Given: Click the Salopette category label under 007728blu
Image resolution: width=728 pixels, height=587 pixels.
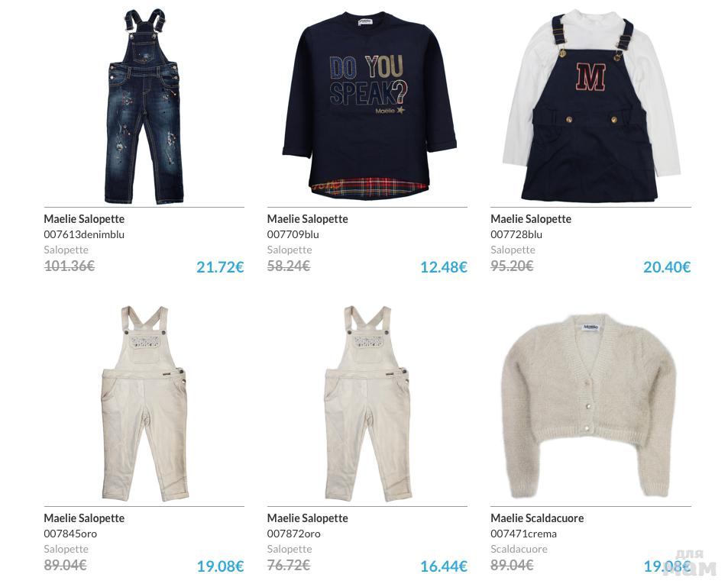Looking at the screenshot, I should tap(513, 250).
